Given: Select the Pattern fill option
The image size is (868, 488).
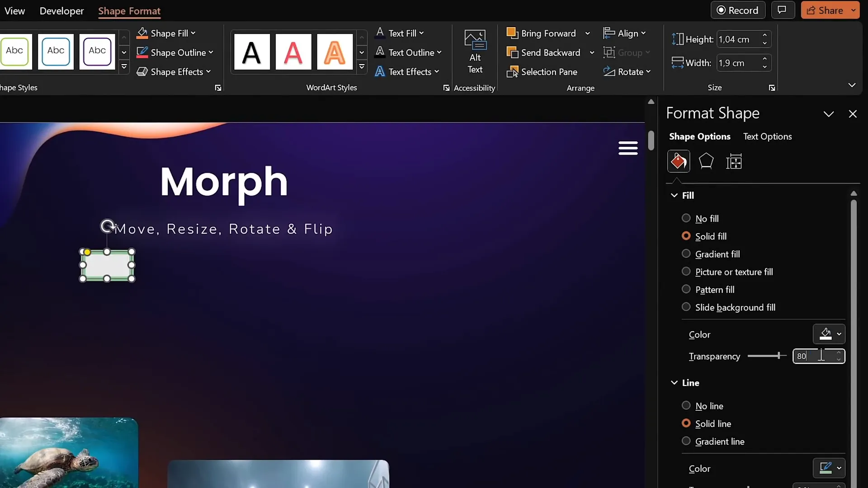Looking at the screenshot, I should point(708,289).
